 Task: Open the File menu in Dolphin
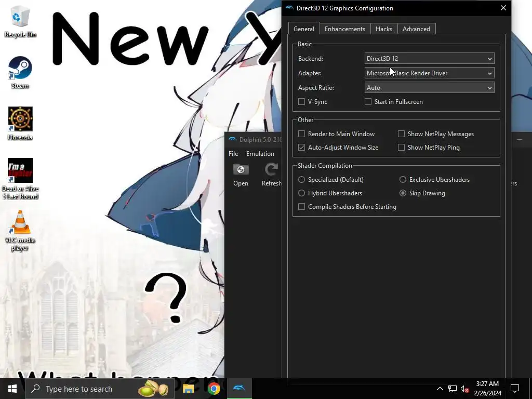click(233, 154)
